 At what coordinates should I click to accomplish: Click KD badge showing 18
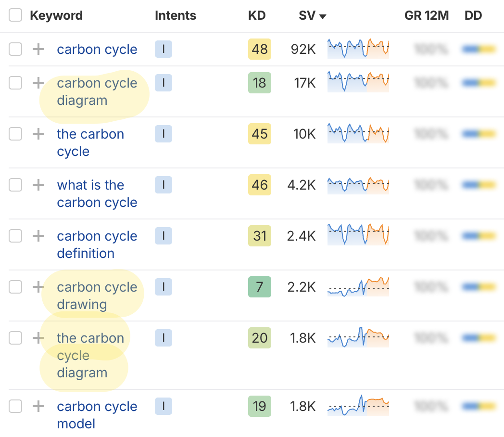click(x=260, y=83)
